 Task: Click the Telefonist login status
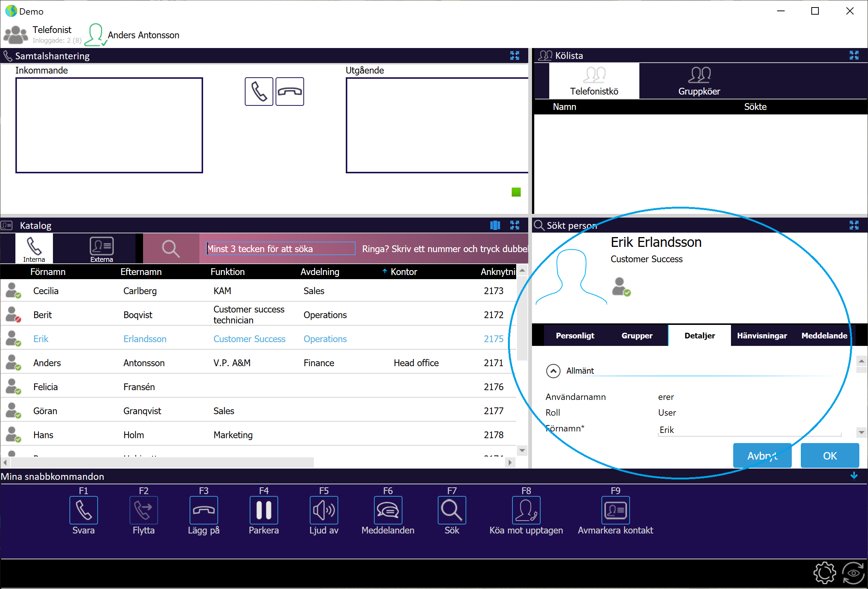click(x=42, y=35)
